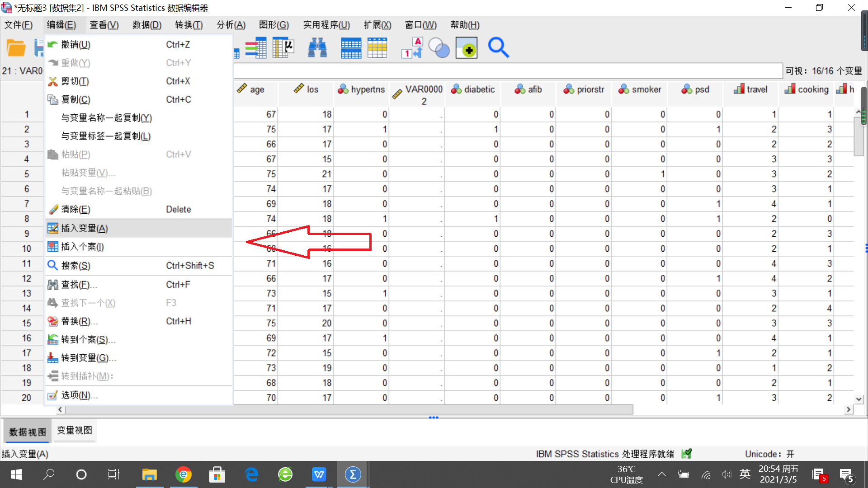Click the Split File toolbar icon
Screen dimensions: 868x488
pos(351,47)
